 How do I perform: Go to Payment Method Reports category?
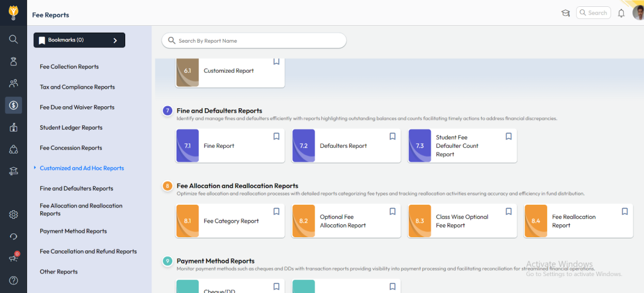(73, 231)
